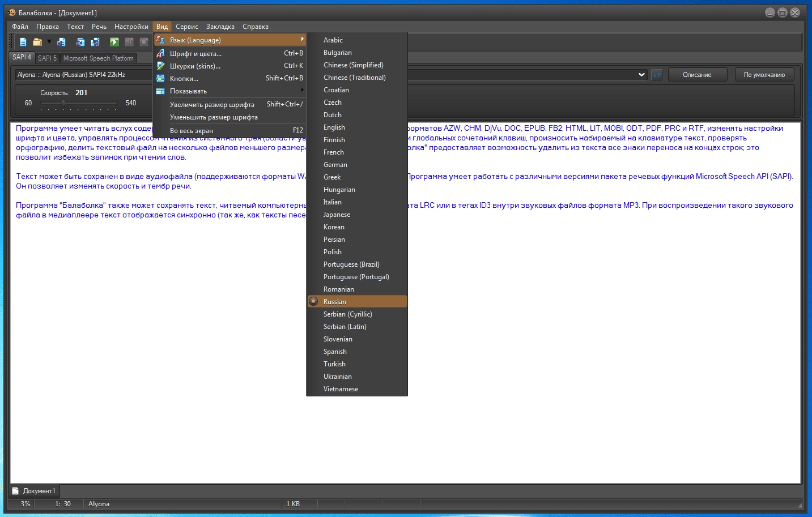Start reading aloud with green play icon
The image size is (812, 517).
114,42
